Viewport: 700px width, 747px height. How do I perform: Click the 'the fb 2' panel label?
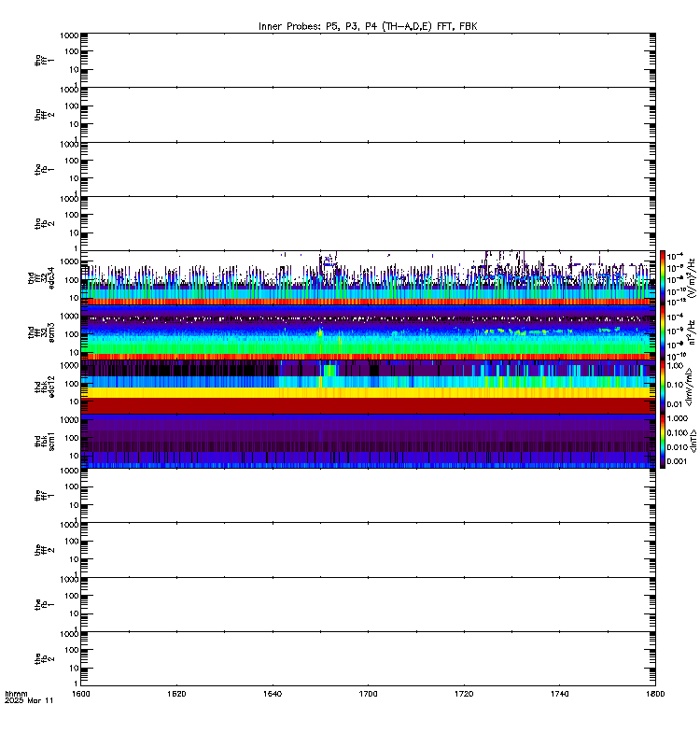44,659
